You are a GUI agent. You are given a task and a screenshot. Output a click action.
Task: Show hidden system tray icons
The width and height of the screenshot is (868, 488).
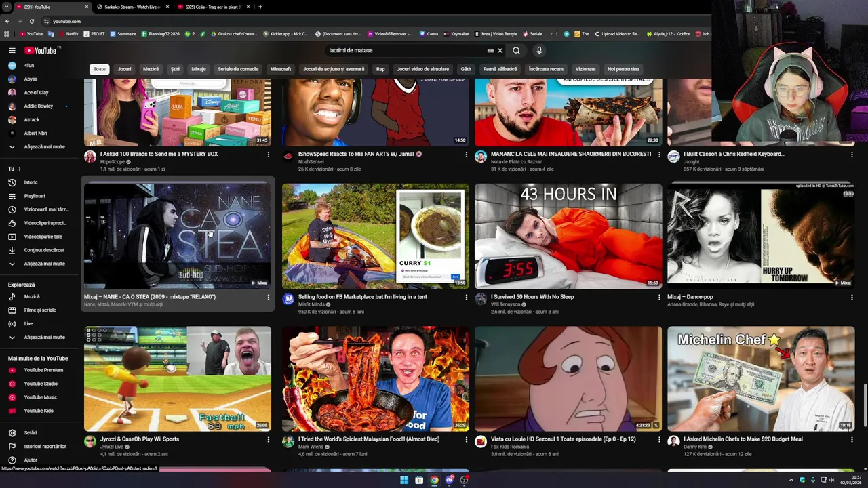(x=791, y=480)
